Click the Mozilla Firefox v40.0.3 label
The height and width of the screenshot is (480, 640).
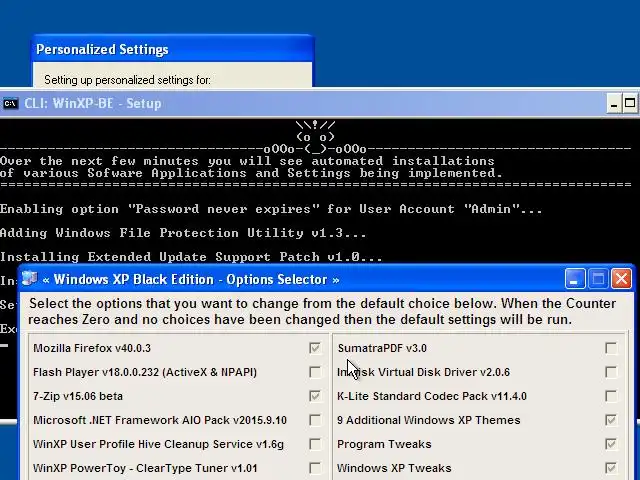point(92,348)
